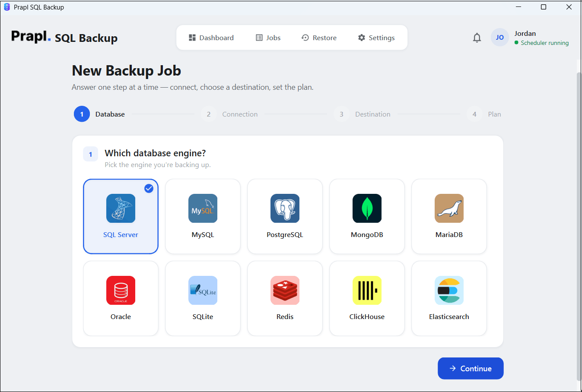Click the Oracle card label
Image resolution: width=582 pixels, height=392 pixels.
pos(121,317)
